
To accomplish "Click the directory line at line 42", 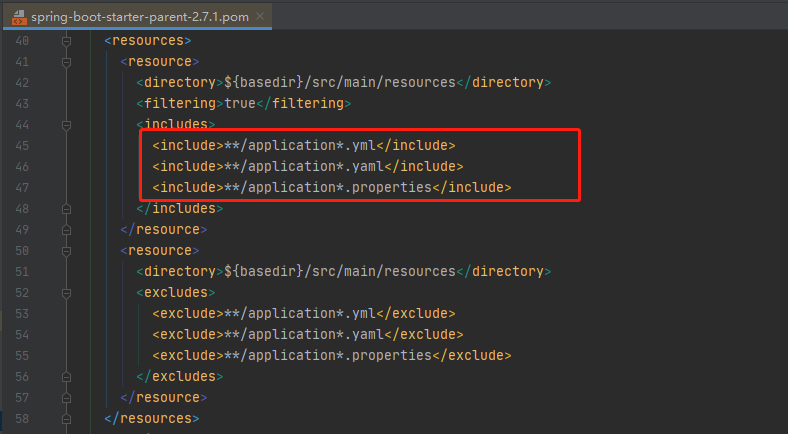I will tap(344, 82).
